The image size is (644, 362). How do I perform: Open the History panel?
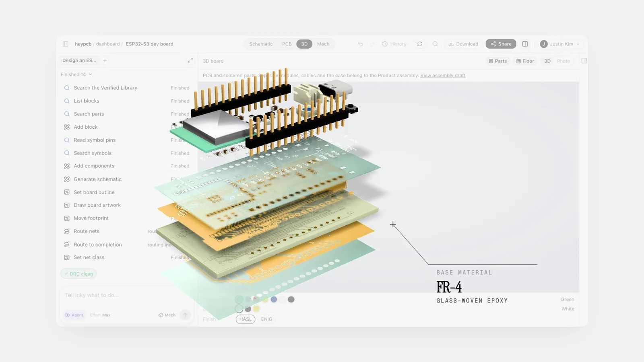(394, 44)
